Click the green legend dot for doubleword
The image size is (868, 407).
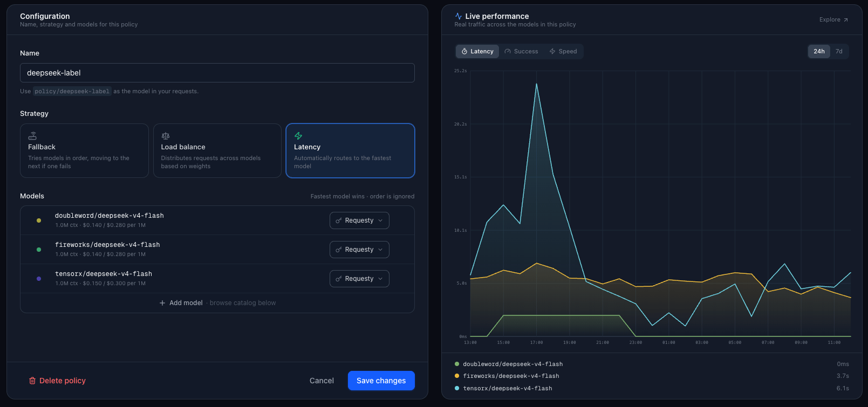coord(457,364)
